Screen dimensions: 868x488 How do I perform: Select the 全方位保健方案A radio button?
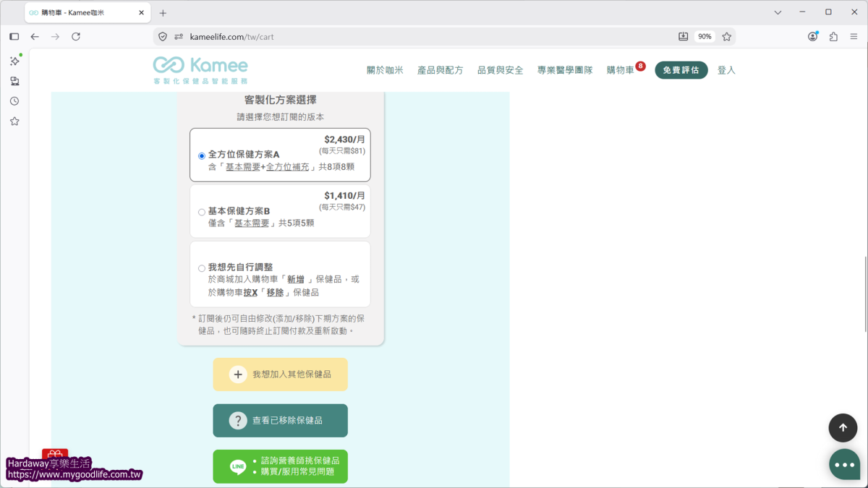click(x=202, y=156)
